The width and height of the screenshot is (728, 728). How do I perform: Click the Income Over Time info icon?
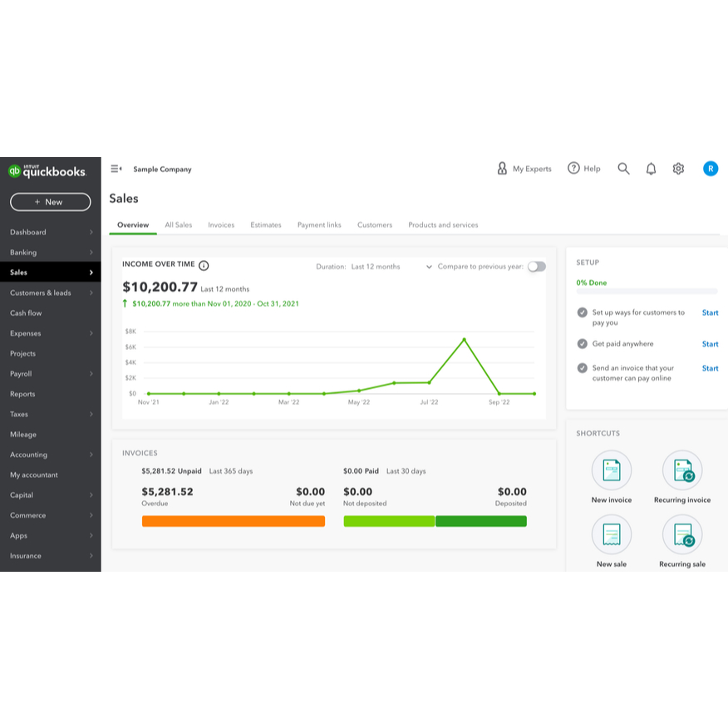pyautogui.click(x=204, y=266)
